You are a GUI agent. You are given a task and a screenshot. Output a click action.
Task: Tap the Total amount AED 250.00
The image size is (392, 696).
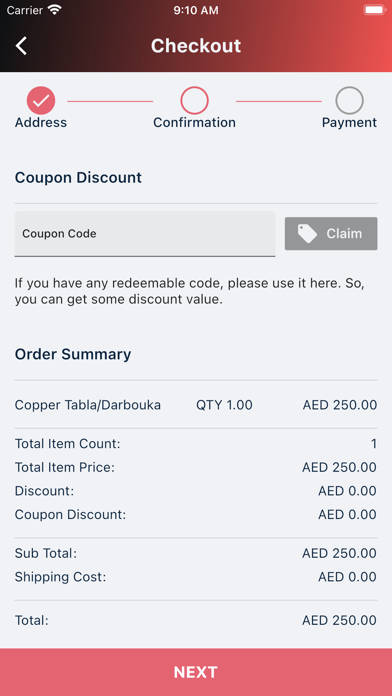[340, 620]
